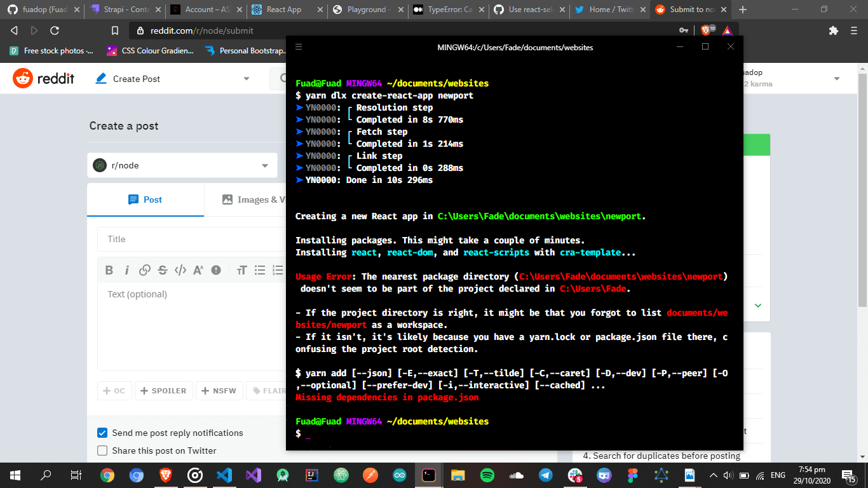Open SoundCloud from the taskbar
Viewport: 868px width, 488px height.
point(517,475)
